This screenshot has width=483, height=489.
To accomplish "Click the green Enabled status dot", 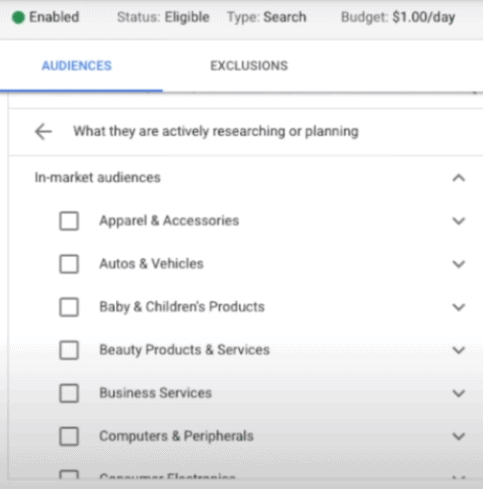I will pos(18,17).
